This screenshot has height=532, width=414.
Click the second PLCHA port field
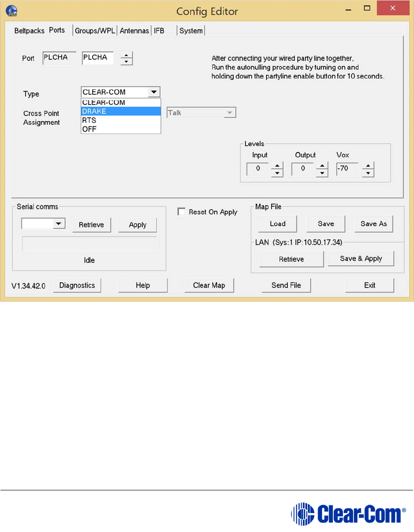[x=98, y=58]
